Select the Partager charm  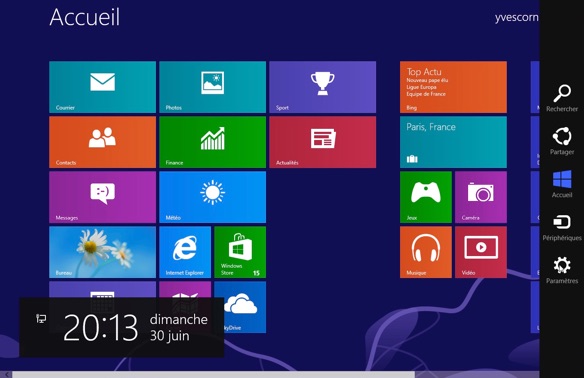click(x=562, y=141)
